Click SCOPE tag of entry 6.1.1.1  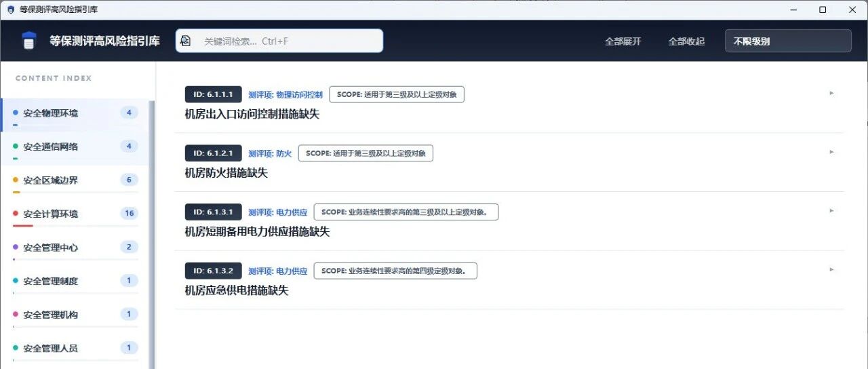pos(397,94)
